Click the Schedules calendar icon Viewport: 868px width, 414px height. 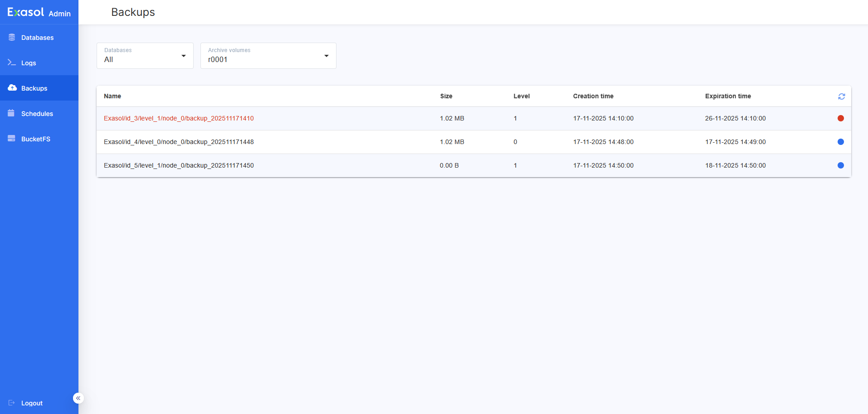coord(11,113)
